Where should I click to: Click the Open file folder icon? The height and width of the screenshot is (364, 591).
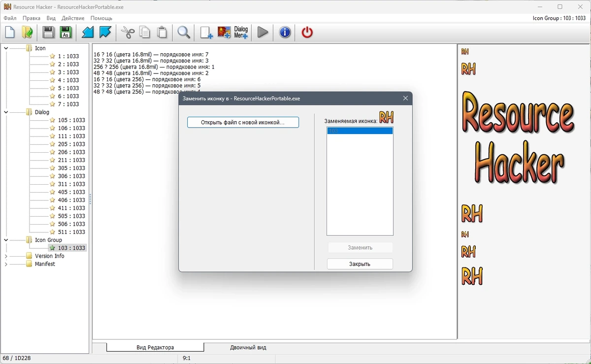point(27,33)
